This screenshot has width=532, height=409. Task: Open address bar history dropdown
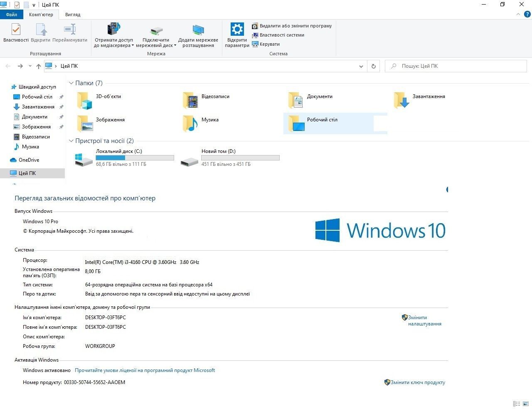pyautogui.click(x=361, y=66)
